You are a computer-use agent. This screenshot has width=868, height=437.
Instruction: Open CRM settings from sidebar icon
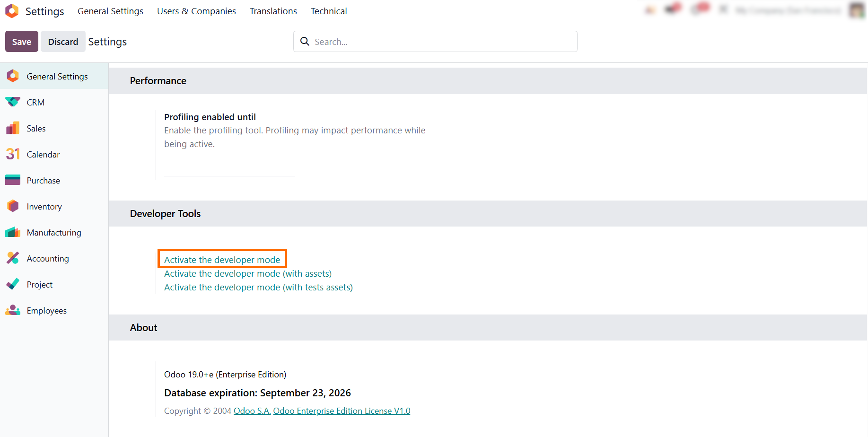coord(13,102)
